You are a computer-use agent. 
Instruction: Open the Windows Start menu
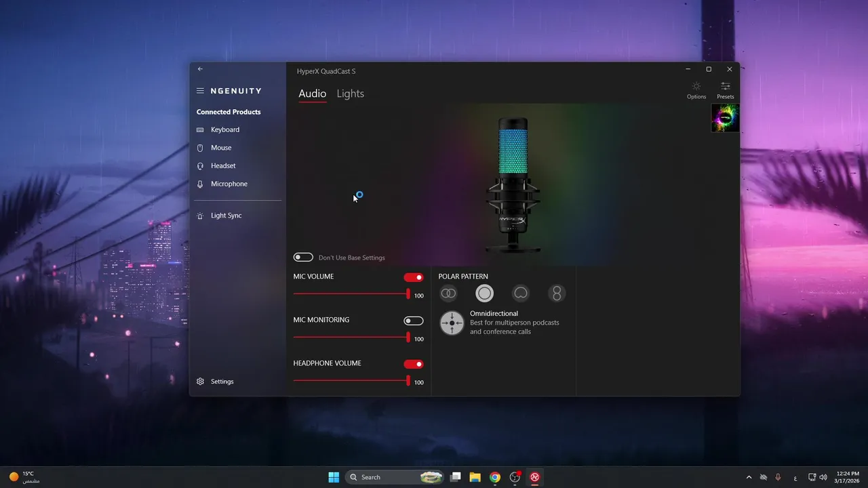click(x=334, y=477)
